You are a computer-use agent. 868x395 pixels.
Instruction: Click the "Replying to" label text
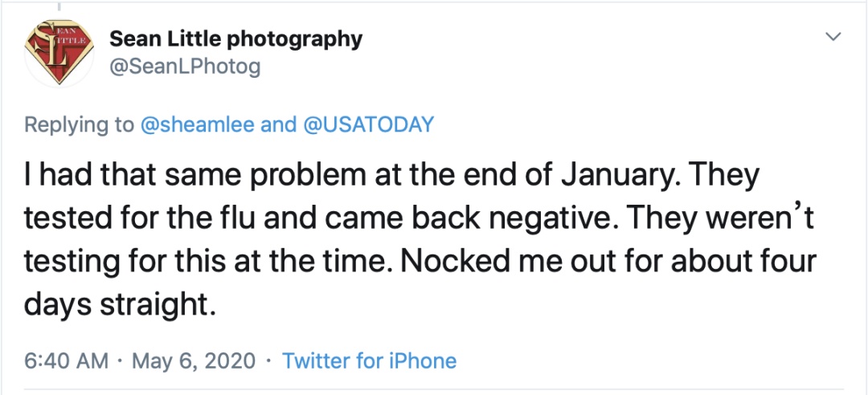[79, 124]
